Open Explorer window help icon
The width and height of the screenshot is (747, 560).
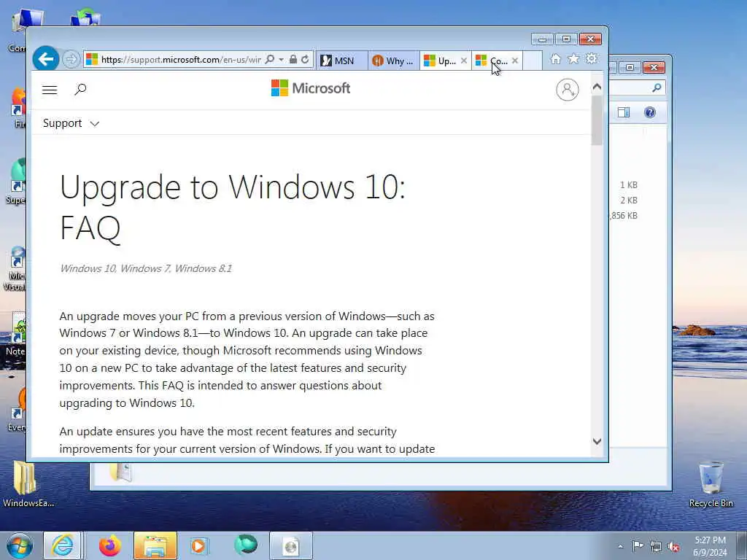pyautogui.click(x=650, y=112)
